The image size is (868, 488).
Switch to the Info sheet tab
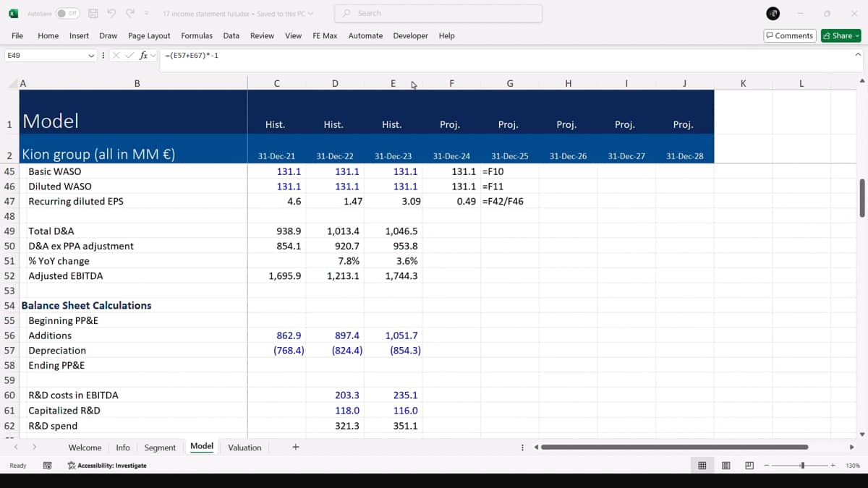point(123,448)
